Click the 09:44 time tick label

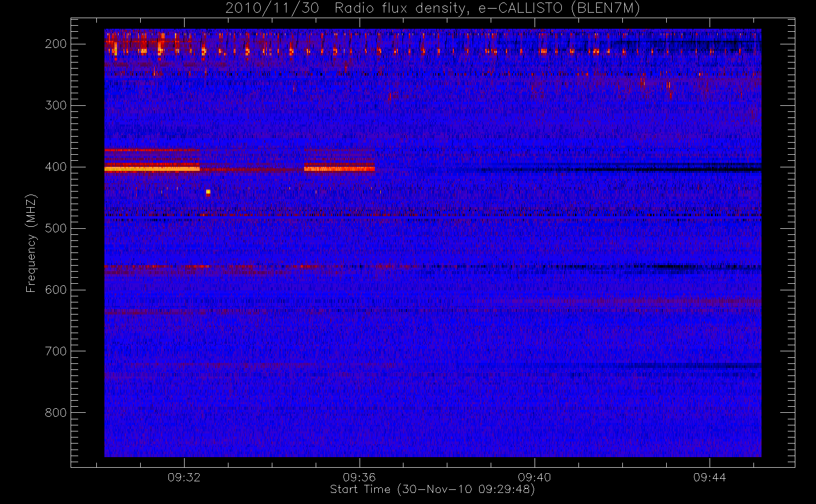tap(709, 477)
